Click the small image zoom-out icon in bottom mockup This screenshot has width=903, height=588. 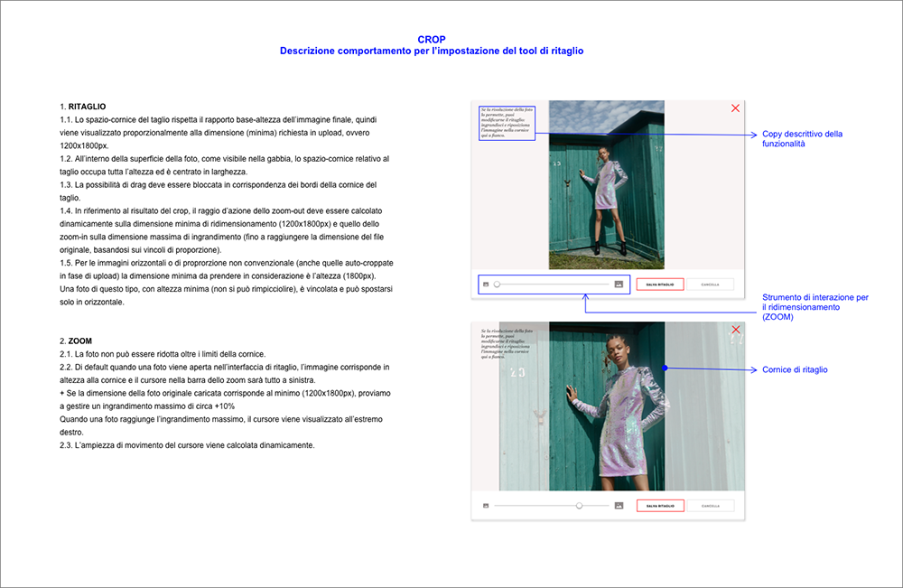pyautogui.click(x=486, y=506)
